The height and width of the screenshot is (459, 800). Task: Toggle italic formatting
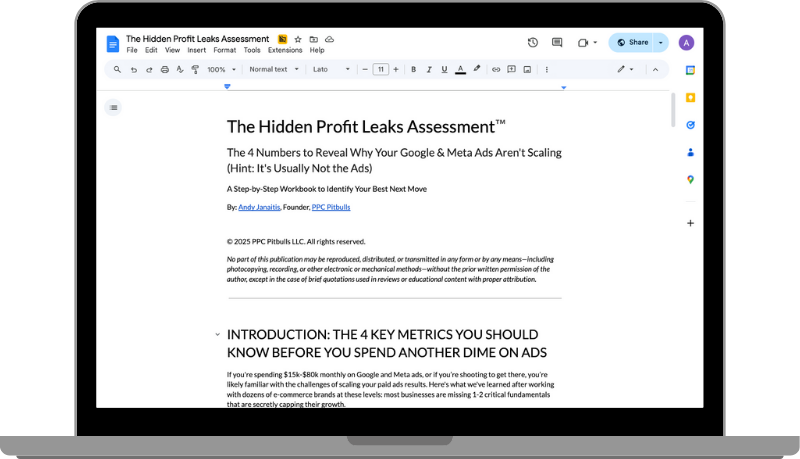point(428,70)
